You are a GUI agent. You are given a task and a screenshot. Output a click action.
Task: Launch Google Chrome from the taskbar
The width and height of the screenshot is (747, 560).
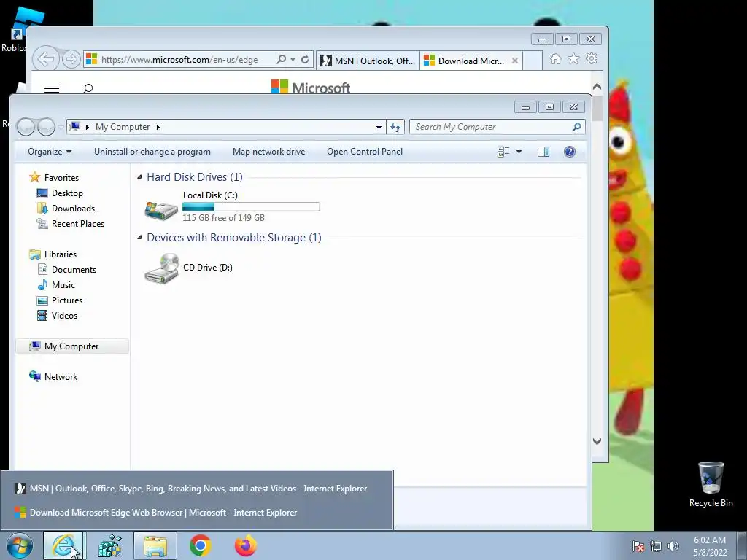(200, 545)
